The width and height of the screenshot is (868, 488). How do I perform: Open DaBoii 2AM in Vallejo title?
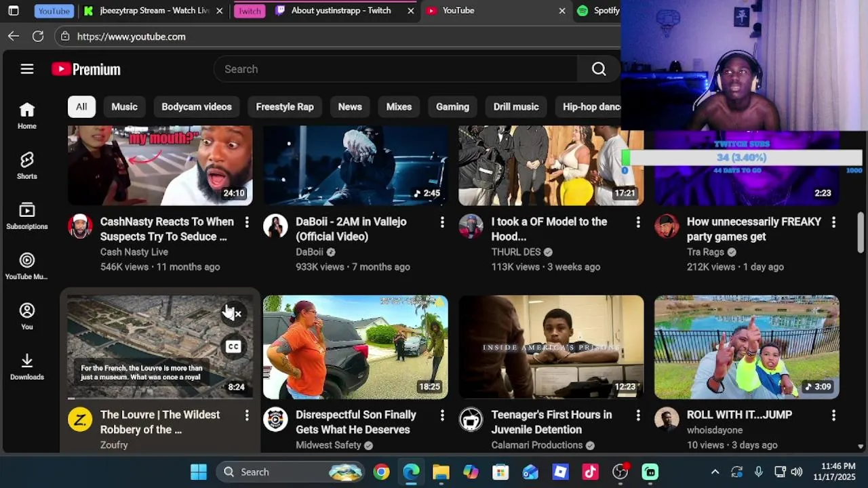[x=351, y=229]
